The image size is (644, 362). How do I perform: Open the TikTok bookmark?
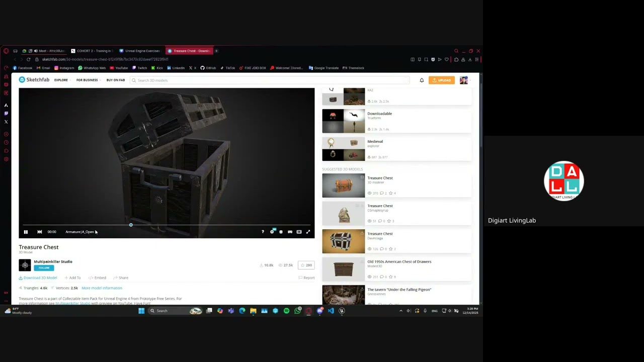point(228,68)
